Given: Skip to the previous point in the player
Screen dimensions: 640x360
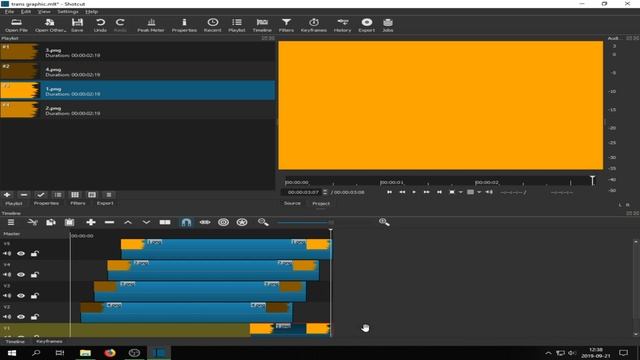Looking at the screenshot, I should tap(389, 192).
